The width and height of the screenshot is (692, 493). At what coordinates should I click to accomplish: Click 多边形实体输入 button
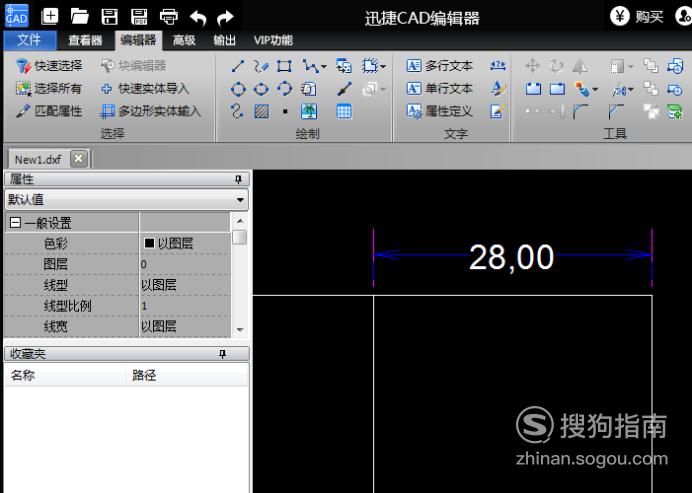tap(150, 111)
